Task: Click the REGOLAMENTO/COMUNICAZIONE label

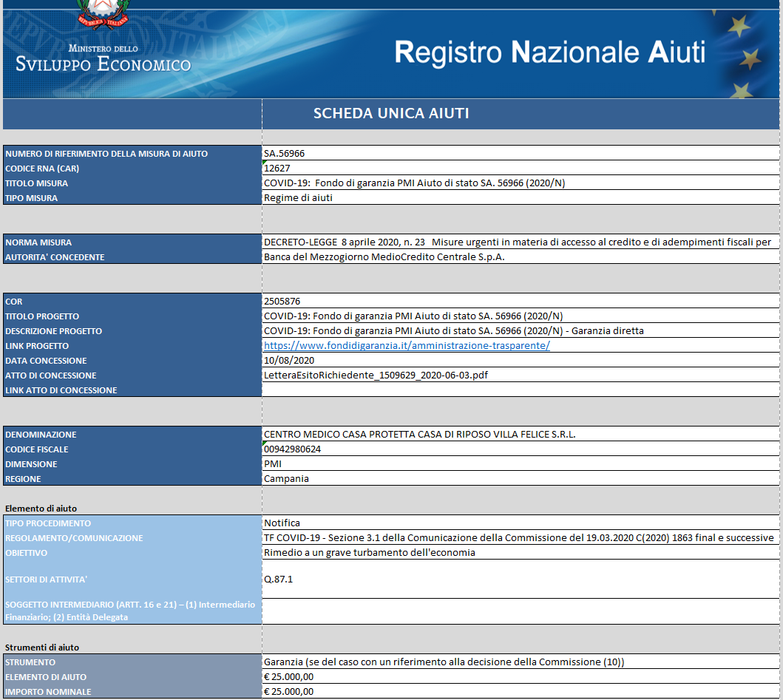Action: click(x=132, y=537)
